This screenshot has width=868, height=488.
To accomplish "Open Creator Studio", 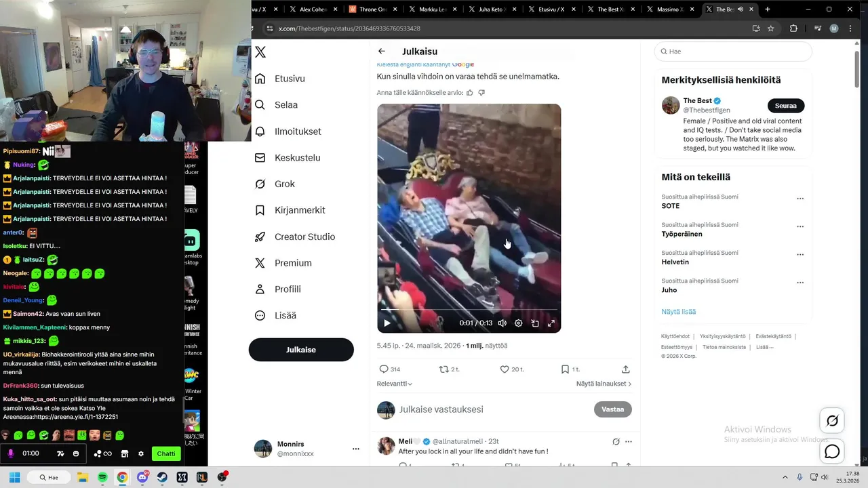I will click(294, 237).
